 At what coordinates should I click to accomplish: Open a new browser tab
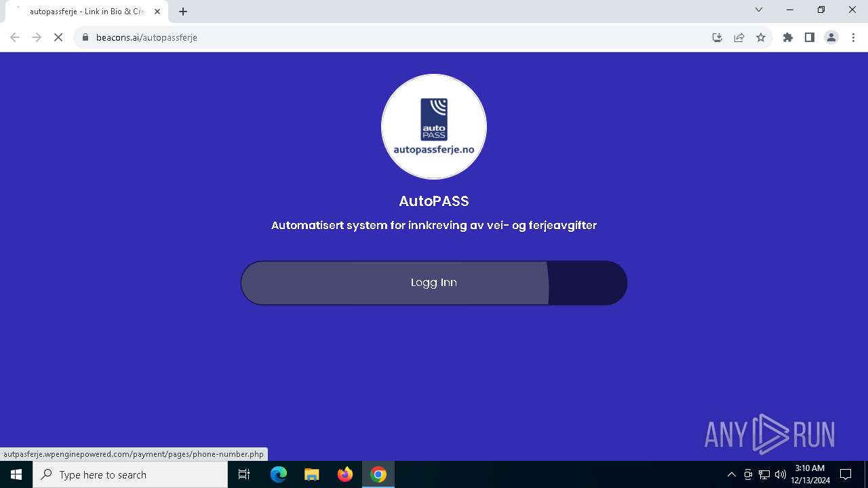(183, 12)
